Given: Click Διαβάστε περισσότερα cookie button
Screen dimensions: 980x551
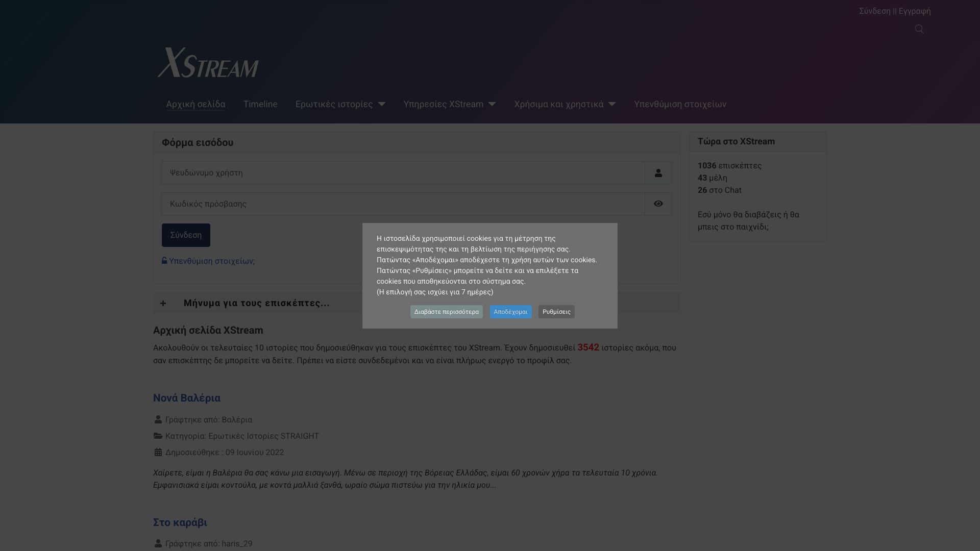Looking at the screenshot, I should click(446, 312).
